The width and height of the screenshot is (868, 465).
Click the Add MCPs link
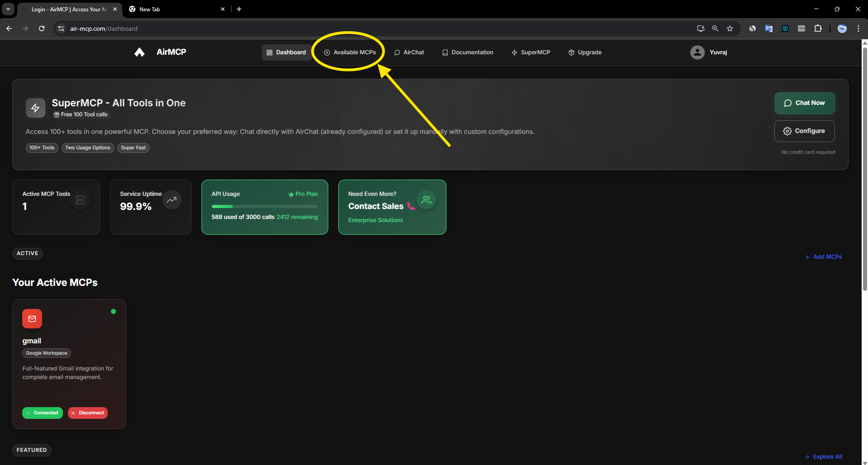click(824, 257)
